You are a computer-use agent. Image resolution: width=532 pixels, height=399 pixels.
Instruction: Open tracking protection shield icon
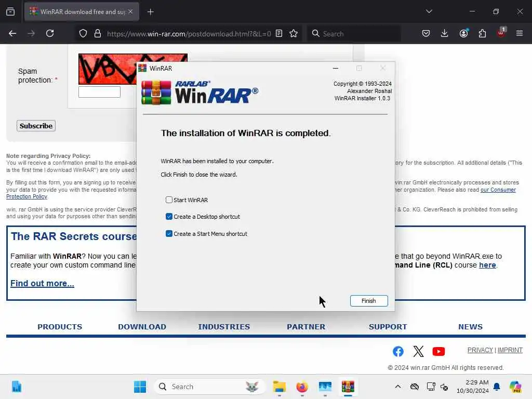tap(83, 34)
